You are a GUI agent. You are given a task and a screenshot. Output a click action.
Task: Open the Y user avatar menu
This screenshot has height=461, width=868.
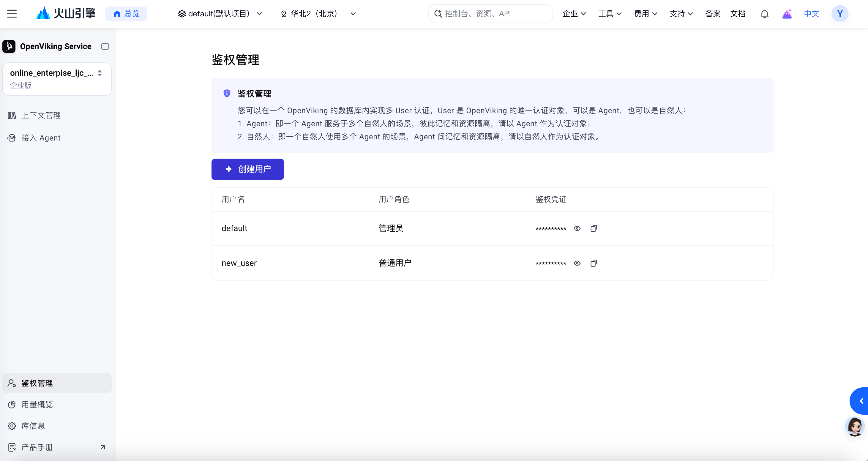pyautogui.click(x=840, y=14)
